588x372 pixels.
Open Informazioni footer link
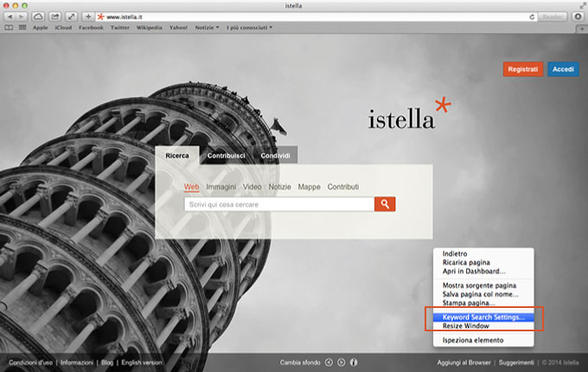77,362
